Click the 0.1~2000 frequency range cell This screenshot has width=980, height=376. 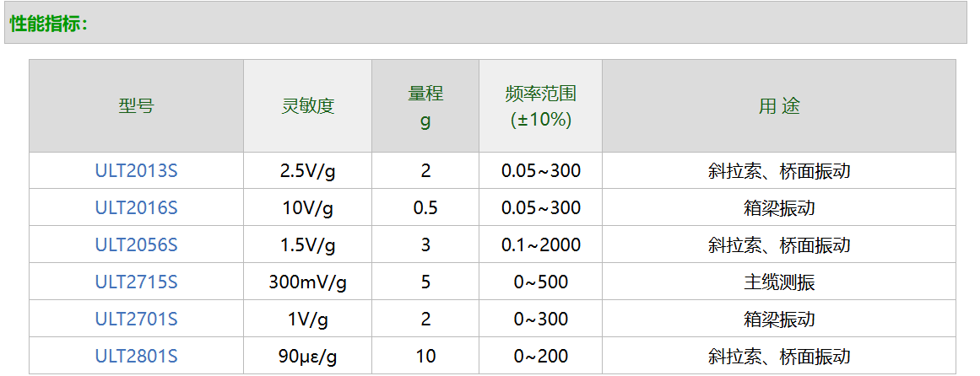pyautogui.click(x=540, y=245)
